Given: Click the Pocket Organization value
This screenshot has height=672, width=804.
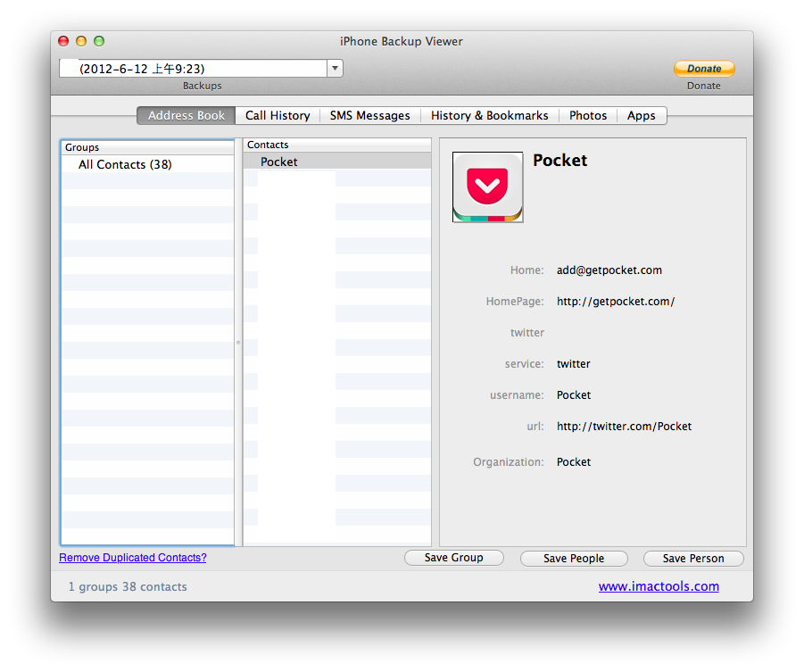Looking at the screenshot, I should click(574, 462).
